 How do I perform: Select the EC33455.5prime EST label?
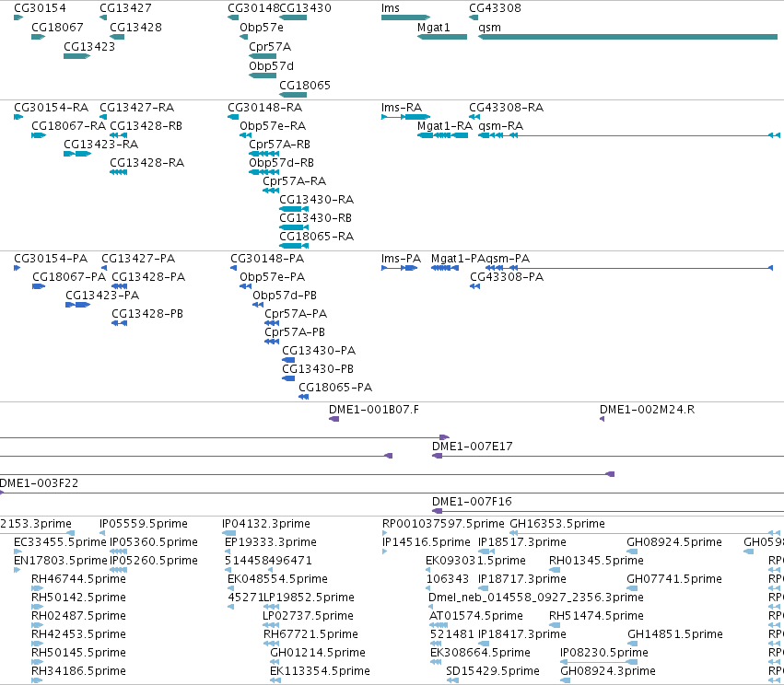coord(60,542)
